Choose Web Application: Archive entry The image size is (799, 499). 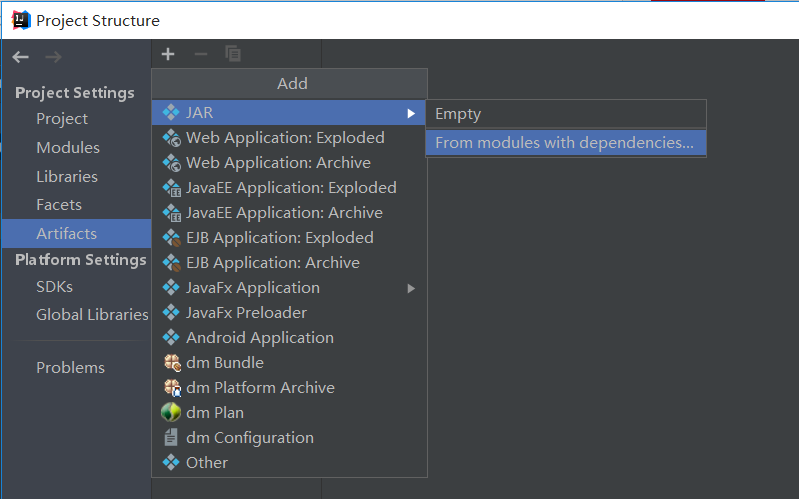(288, 163)
